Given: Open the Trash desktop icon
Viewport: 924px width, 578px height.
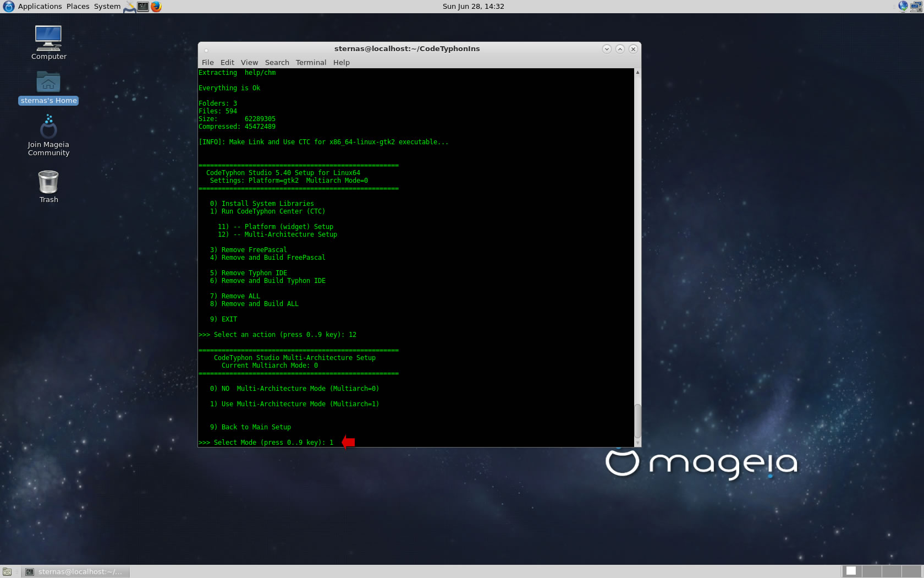Looking at the screenshot, I should [48, 187].
